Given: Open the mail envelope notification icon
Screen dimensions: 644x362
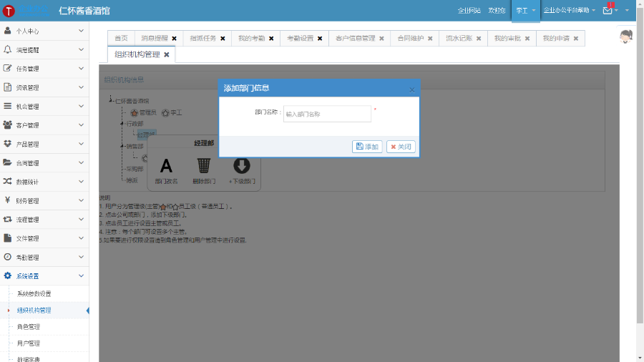Looking at the screenshot, I should [608, 11].
